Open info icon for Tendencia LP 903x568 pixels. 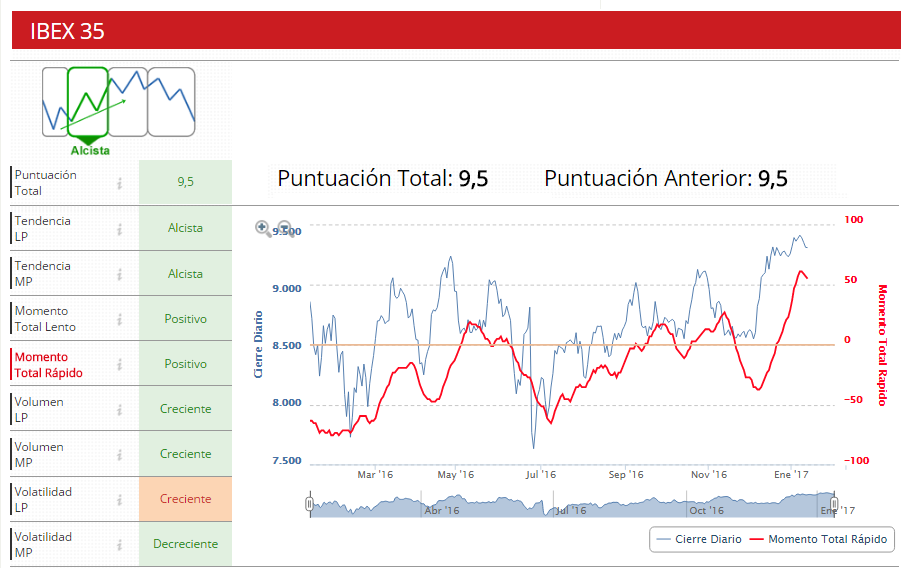tap(120, 229)
